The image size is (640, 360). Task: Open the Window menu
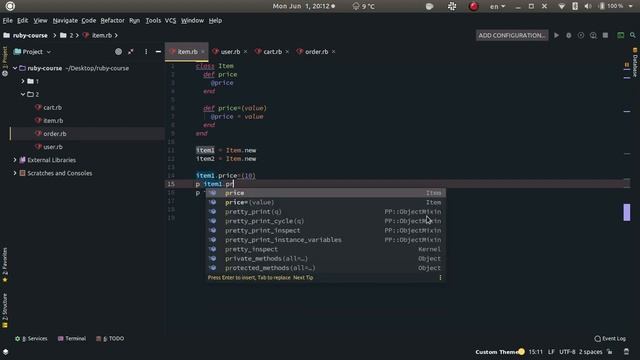point(192,20)
